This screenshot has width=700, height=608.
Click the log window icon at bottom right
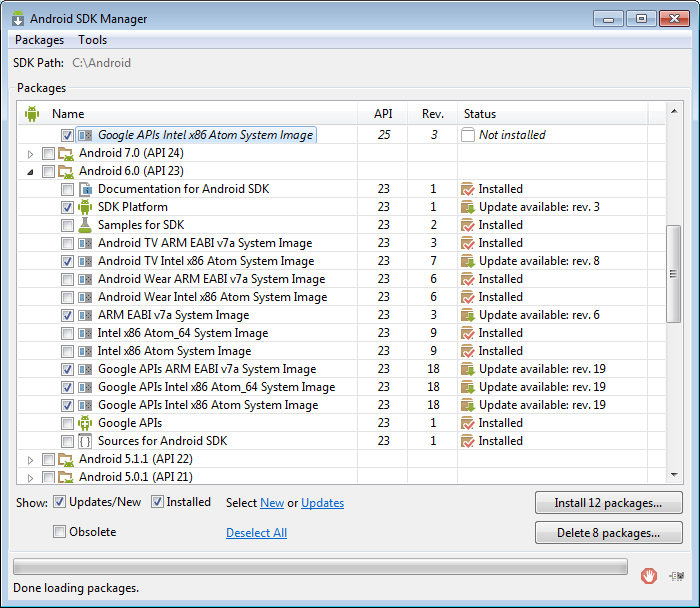679,575
